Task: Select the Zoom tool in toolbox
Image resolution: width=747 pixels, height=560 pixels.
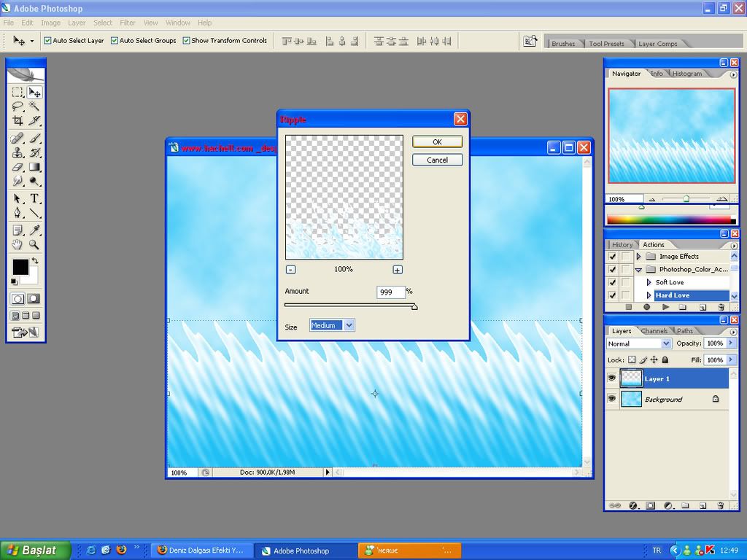Action: tap(34, 245)
